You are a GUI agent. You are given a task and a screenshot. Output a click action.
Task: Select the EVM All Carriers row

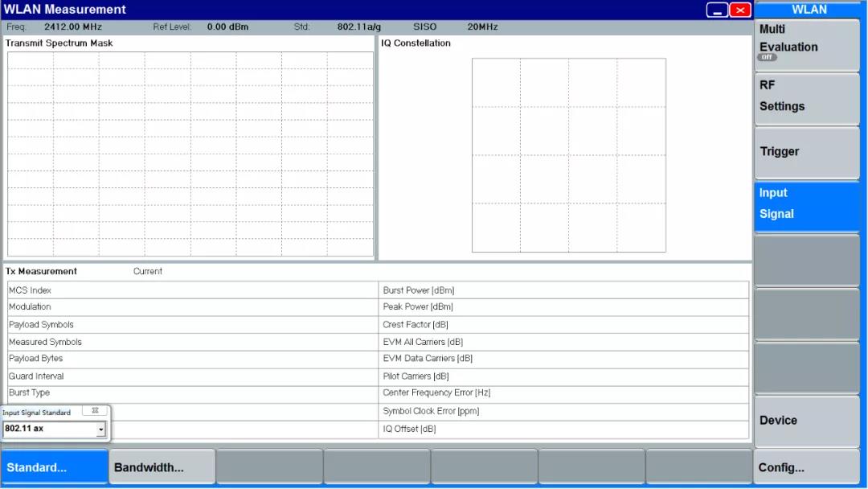(x=564, y=342)
